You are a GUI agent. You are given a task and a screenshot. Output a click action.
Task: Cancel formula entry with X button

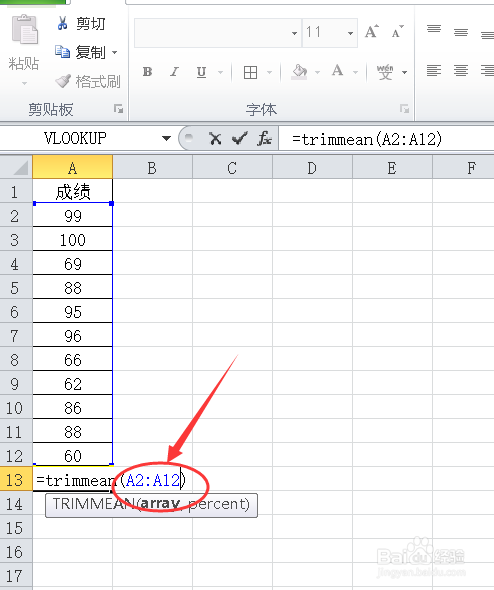point(215,138)
